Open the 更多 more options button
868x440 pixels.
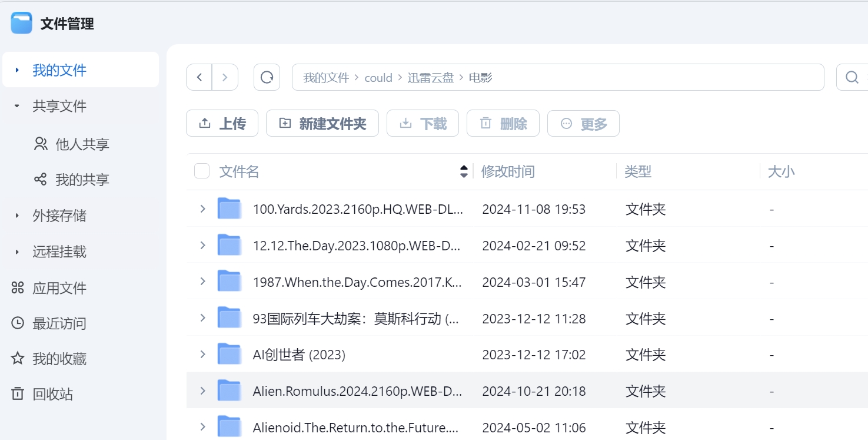point(583,123)
